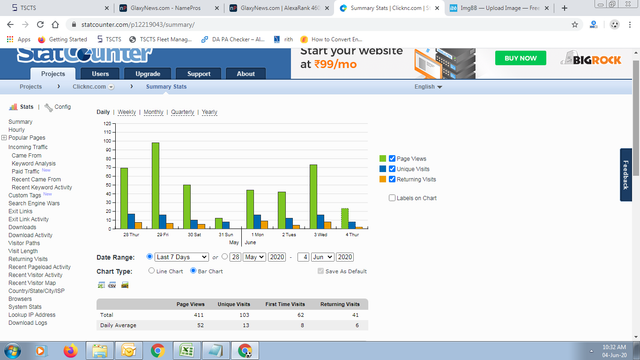Uncheck the Returning Visits checkbox
This screenshot has width=640, height=360.
point(392,179)
